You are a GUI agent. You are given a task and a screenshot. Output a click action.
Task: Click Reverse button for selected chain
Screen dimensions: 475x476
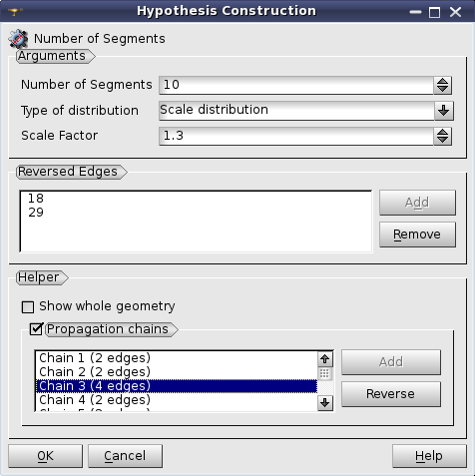[x=391, y=394]
